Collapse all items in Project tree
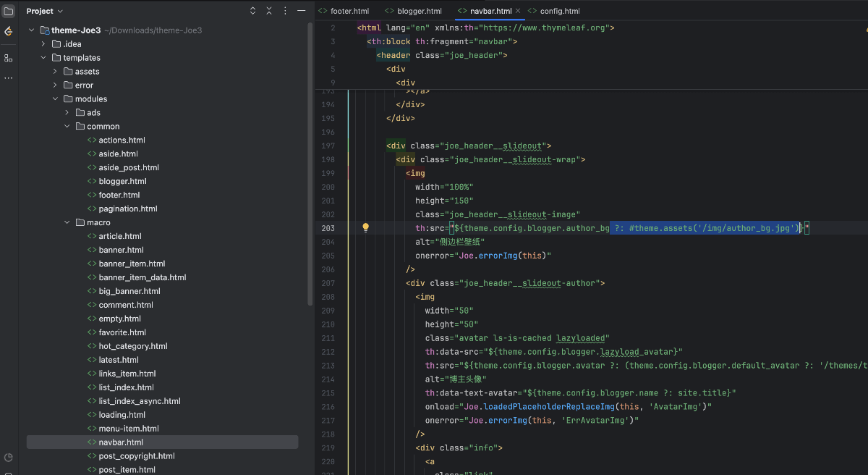 [269, 11]
